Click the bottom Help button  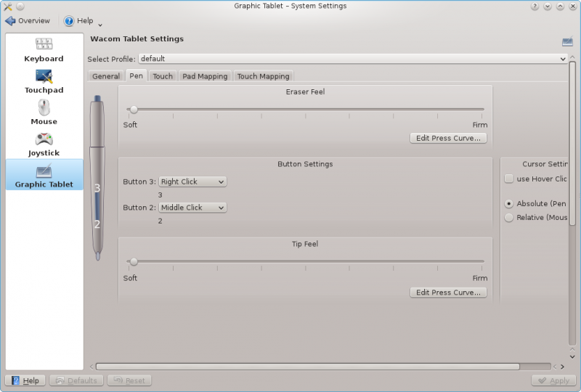[x=25, y=380]
